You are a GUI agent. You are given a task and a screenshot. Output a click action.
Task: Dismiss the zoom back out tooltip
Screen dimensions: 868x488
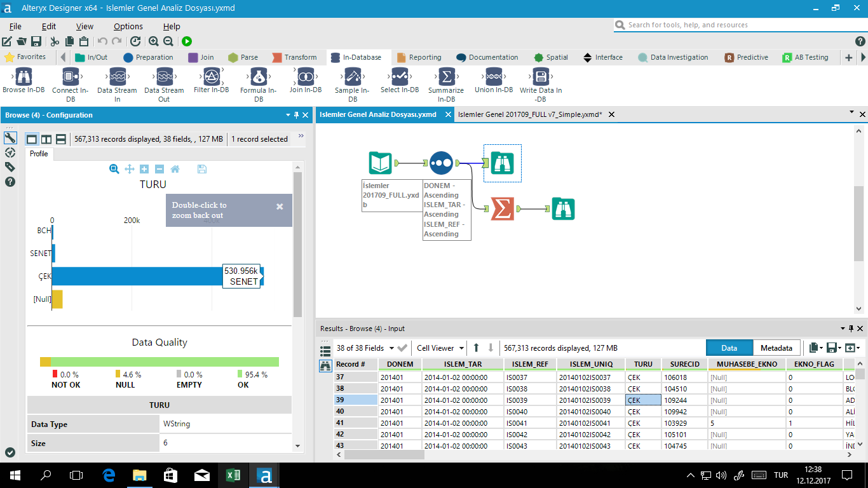pyautogui.click(x=279, y=206)
